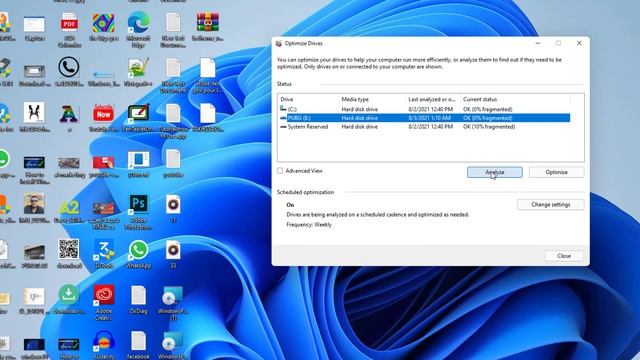
Task: Open the A2 green logo icon
Action: point(69,207)
